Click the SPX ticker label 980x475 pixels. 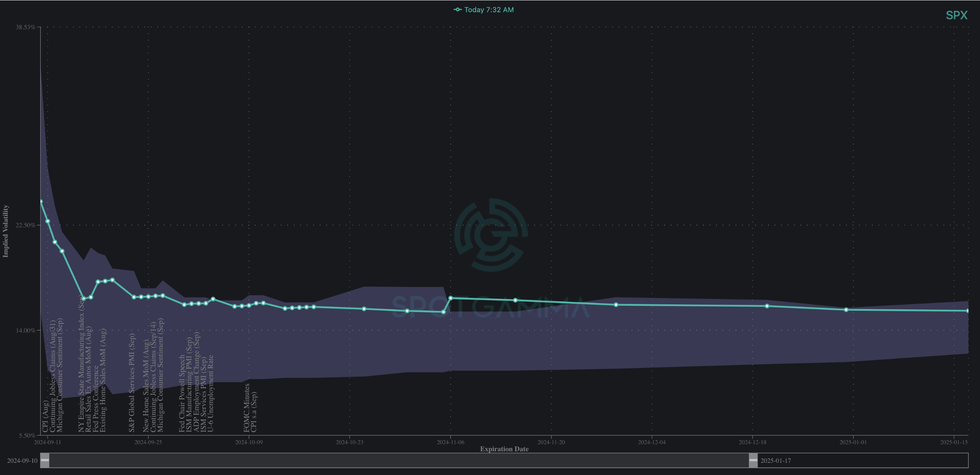(x=956, y=15)
